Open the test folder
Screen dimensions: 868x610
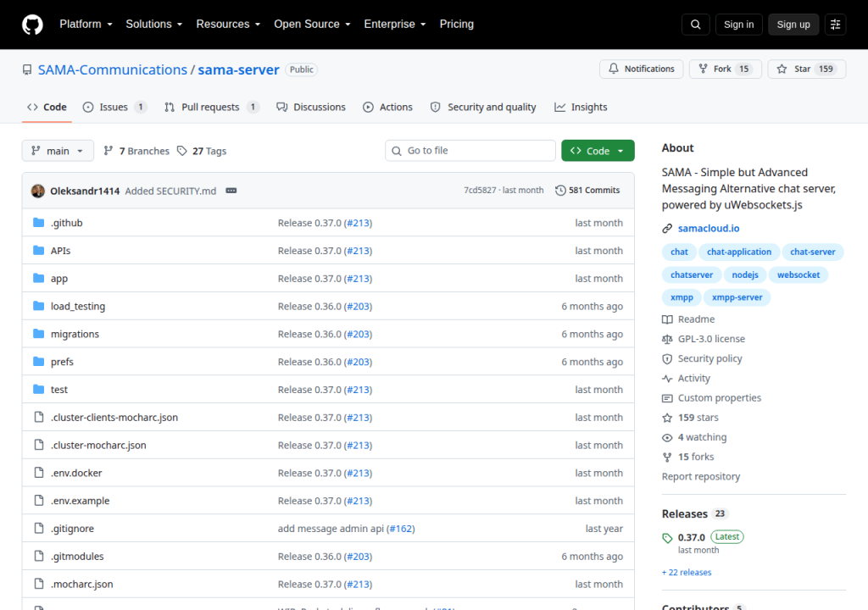point(59,389)
